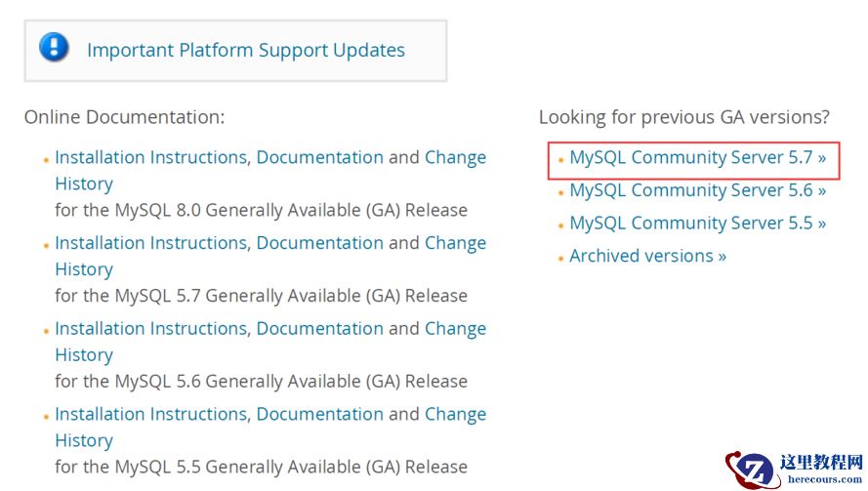Screen dimensions: 868x491
Task: View Change History for MySQL 5.6
Action: 455,329
